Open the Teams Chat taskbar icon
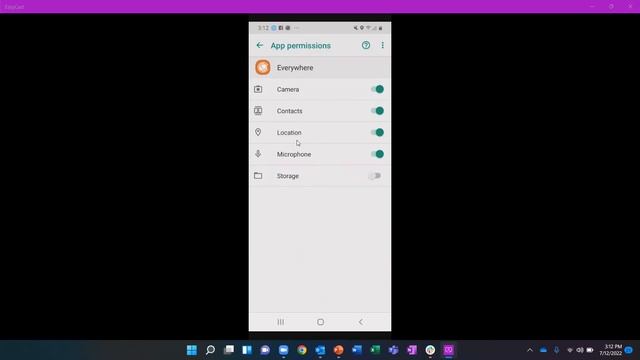The height and width of the screenshot is (360, 640). click(265, 350)
